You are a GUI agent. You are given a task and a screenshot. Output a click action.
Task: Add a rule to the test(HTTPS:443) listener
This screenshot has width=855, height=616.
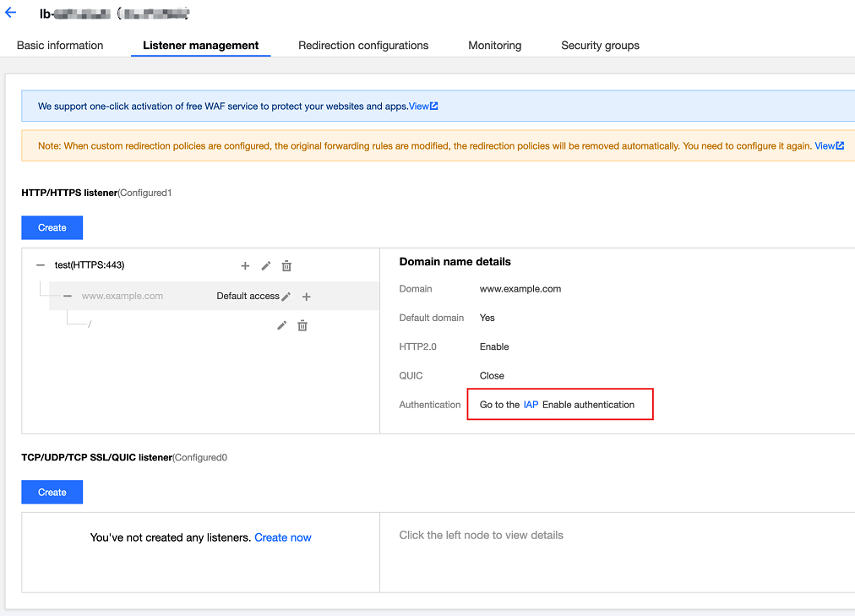click(245, 266)
